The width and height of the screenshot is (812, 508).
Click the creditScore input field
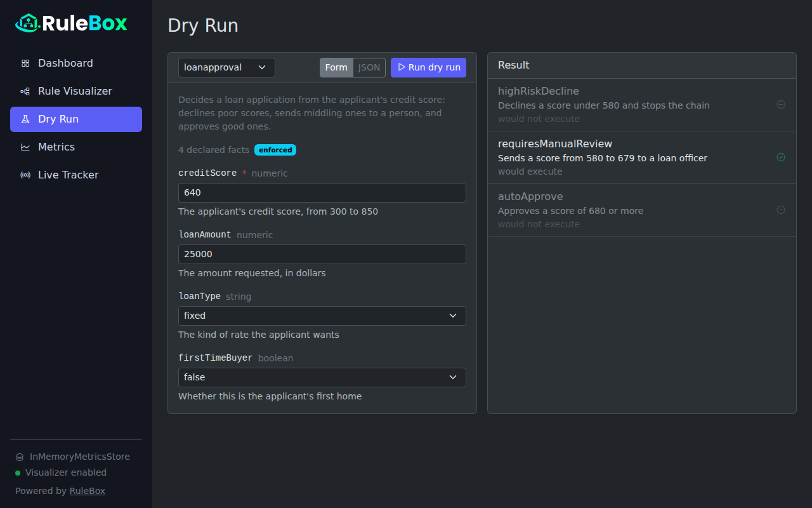[322, 192]
